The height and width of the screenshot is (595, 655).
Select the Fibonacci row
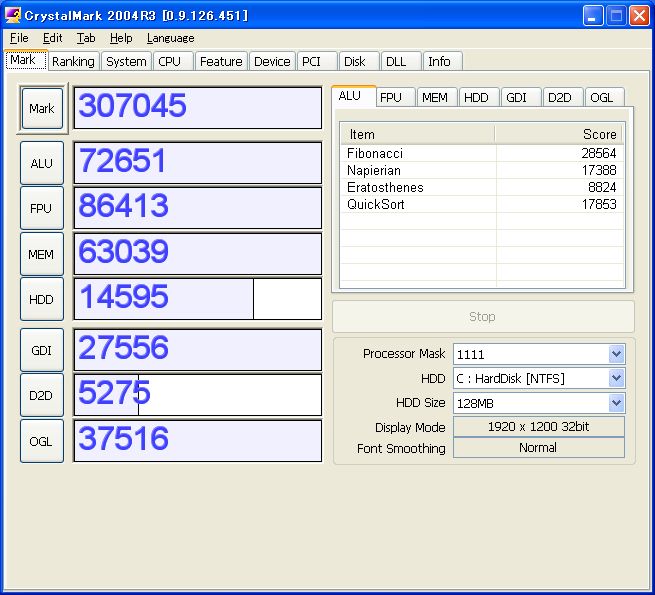click(482, 153)
